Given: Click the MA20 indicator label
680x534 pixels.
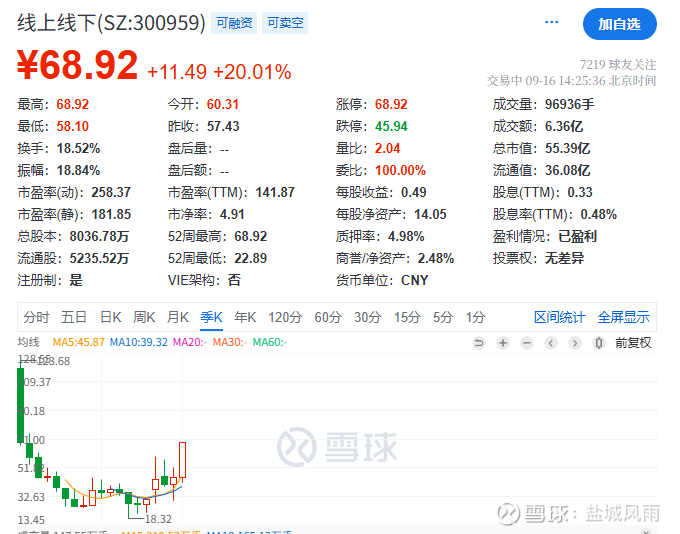Looking at the screenshot, I should tap(190, 342).
